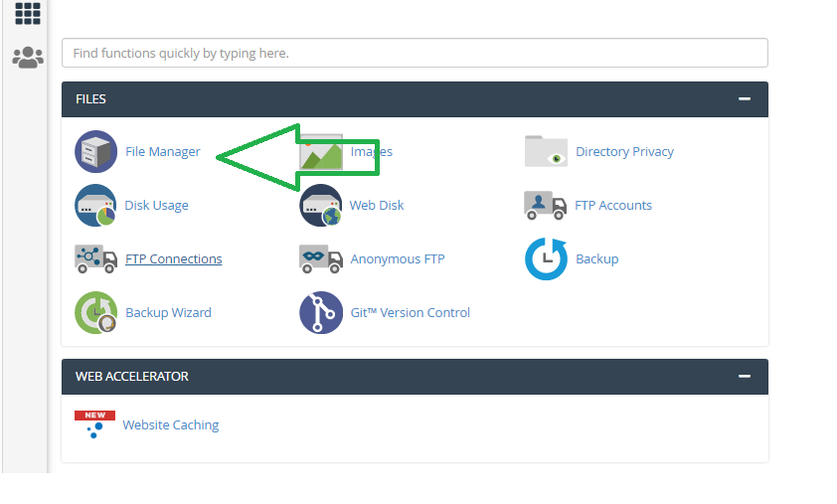Open the File Manager icon
The height and width of the screenshot is (504, 837).
pyautogui.click(x=95, y=152)
